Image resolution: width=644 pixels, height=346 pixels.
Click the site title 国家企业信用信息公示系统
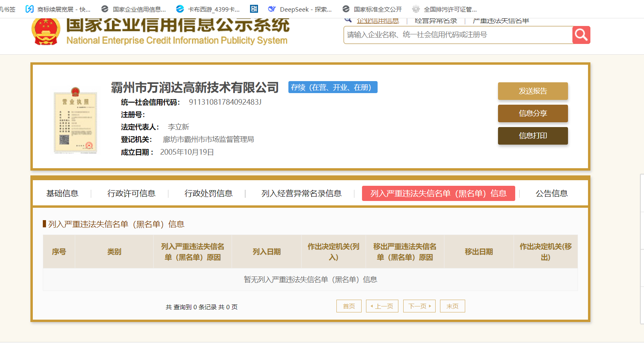(178, 25)
